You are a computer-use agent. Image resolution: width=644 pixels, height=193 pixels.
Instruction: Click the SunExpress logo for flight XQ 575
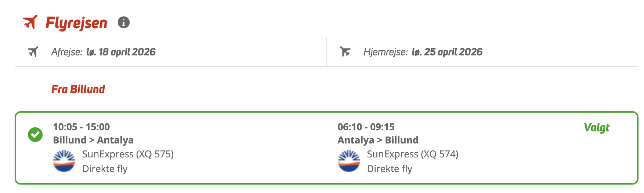coord(64,161)
